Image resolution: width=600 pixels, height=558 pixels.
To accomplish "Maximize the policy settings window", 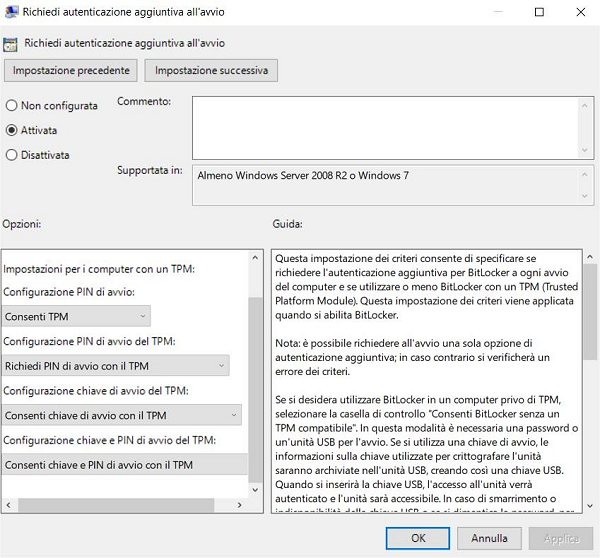I will (x=540, y=13).
